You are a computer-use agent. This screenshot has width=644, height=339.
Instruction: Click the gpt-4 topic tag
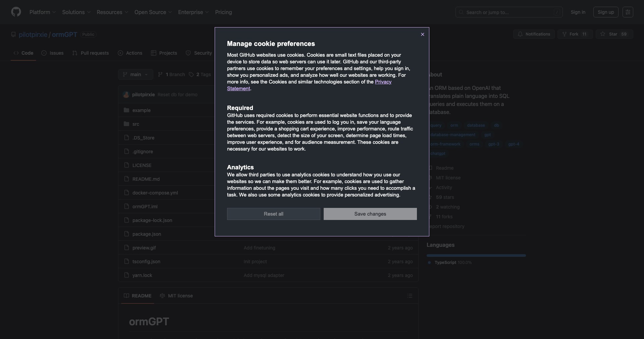[x=514, y=144]
